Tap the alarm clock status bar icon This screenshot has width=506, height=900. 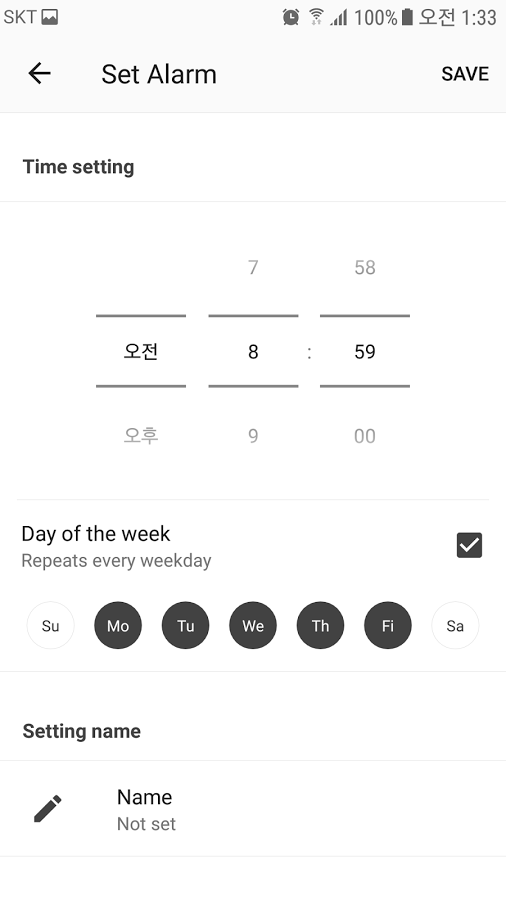pyautogui.click(x=291, y=17)
